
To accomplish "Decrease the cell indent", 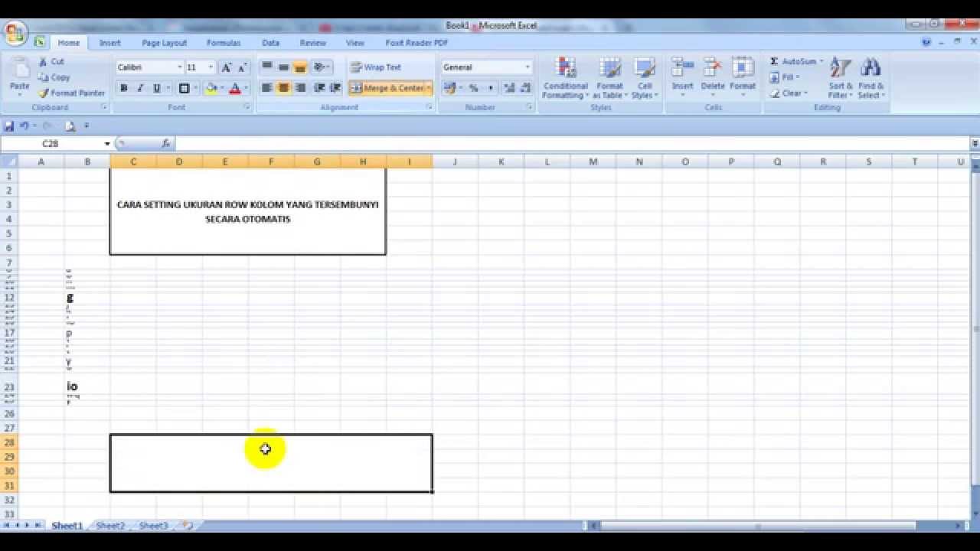I will [x=319, y=88].
